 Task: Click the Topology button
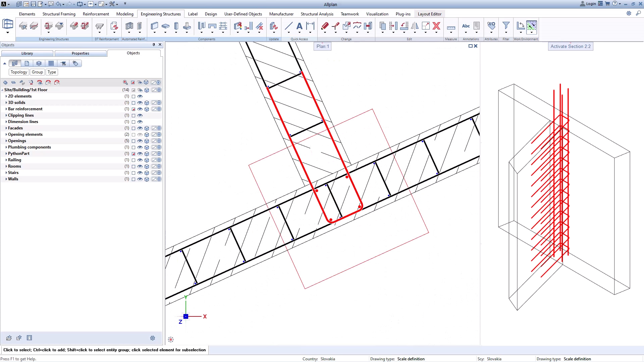click(19, 72)
